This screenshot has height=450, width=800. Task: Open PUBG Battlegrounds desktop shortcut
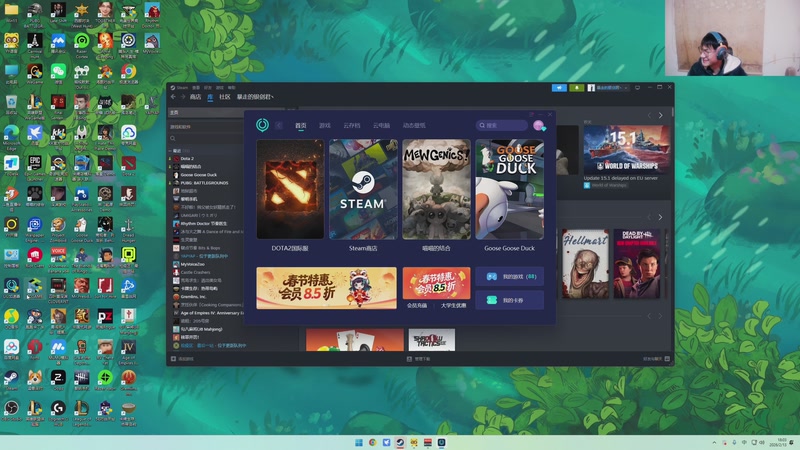click(x=35, y=14)
